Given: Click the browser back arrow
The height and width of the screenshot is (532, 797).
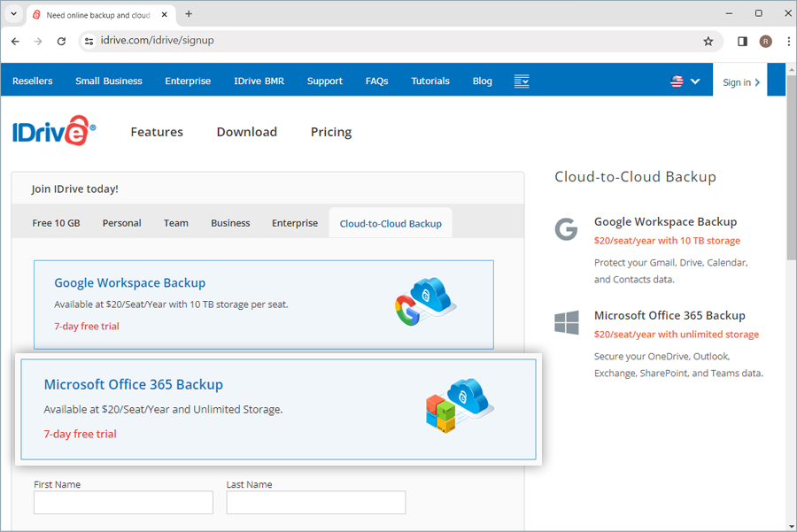Looking at the screenshot, I should click(15, 41).
